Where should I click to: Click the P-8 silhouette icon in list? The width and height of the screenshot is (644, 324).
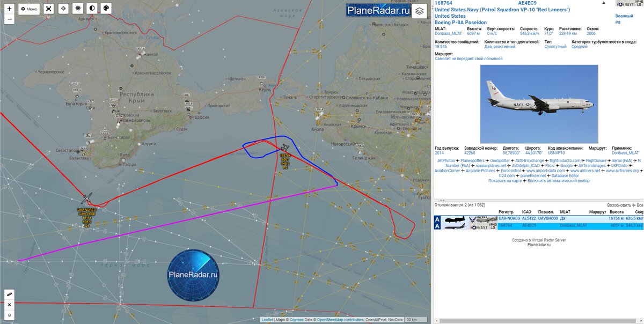pos(456,226)
